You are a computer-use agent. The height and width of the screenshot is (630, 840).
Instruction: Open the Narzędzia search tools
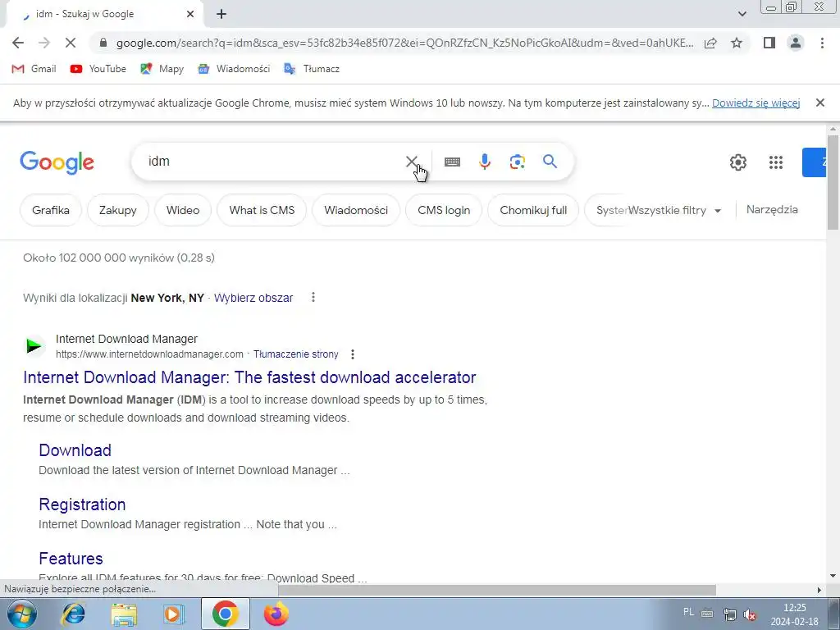point(772,209)
